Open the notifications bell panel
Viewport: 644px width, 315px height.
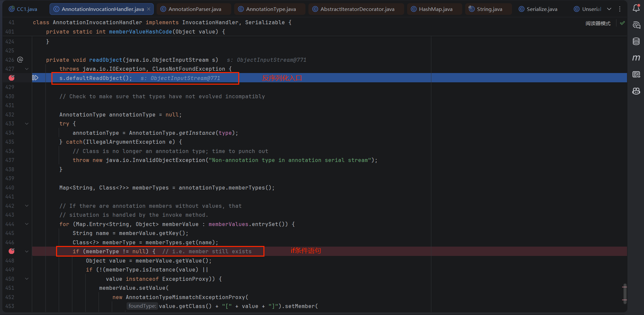(x=636, y=8)
